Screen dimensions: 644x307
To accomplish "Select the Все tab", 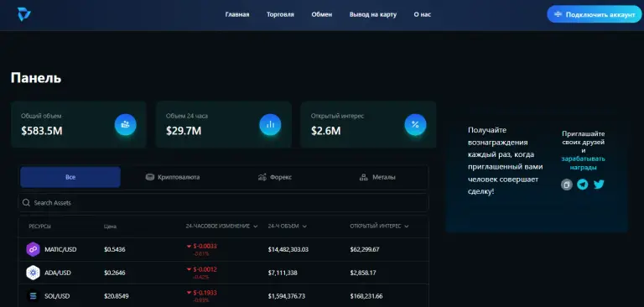I will click(70, 177).
